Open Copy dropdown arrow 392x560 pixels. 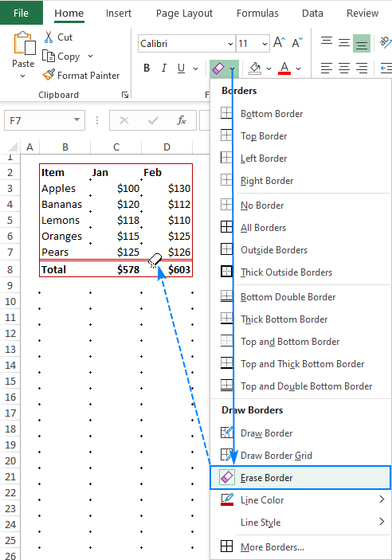90,56
